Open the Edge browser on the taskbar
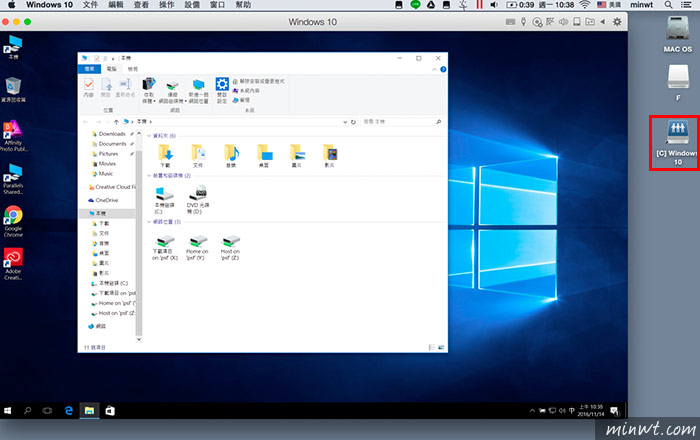This screenshot has width=700, height=440. (x=68, y=411)
